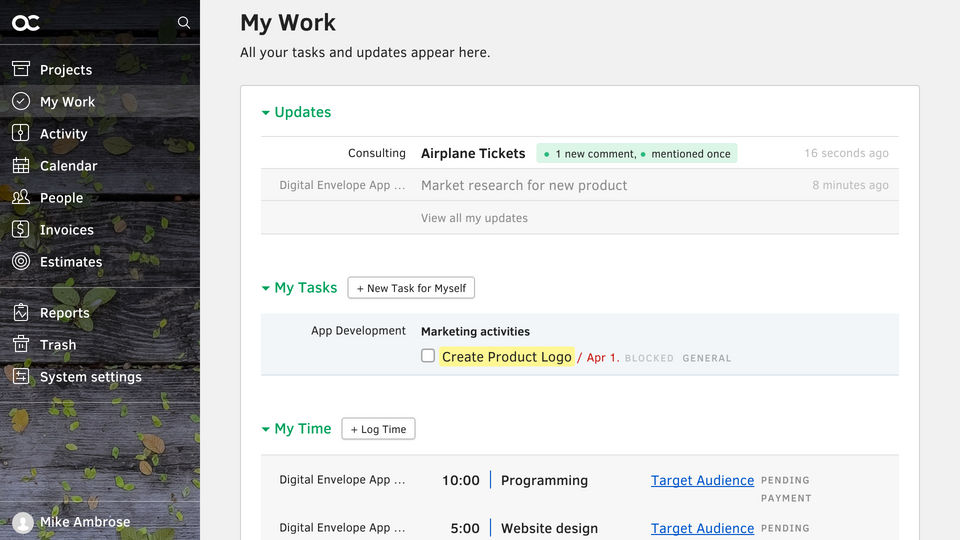Click the New Task for Myself button
Screen dimensions: 960x540
(411, 288)
